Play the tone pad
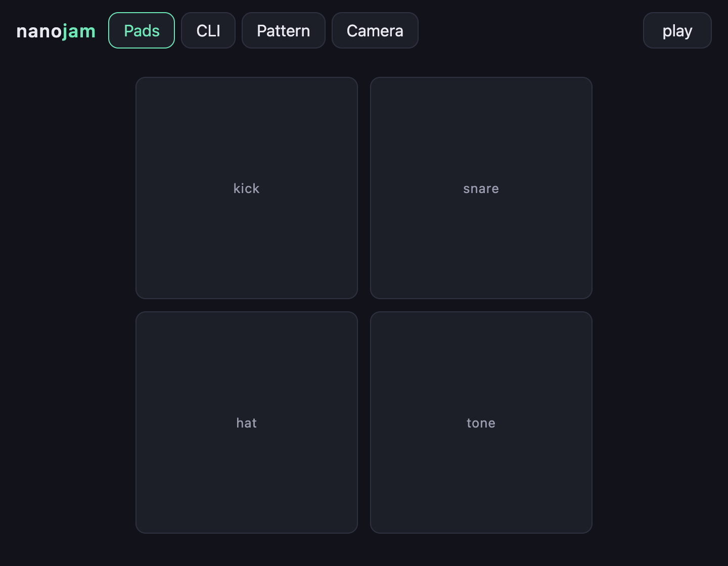Screen dimensions: 728x566 click(x=481, y=422)
